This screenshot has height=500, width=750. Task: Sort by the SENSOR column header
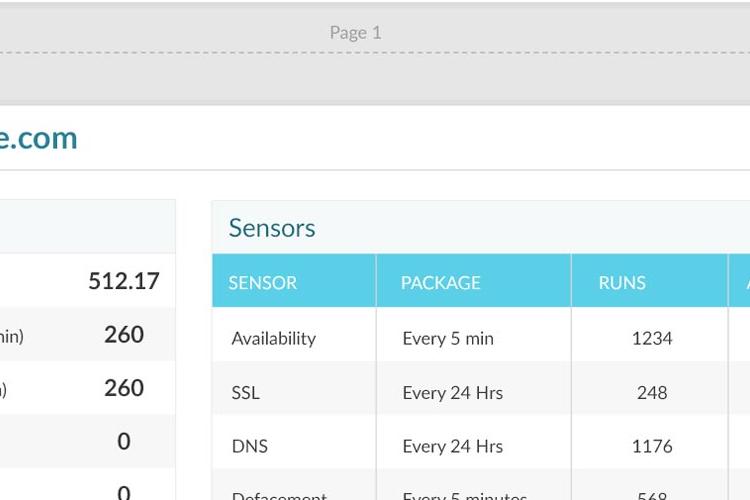[263, 283]
